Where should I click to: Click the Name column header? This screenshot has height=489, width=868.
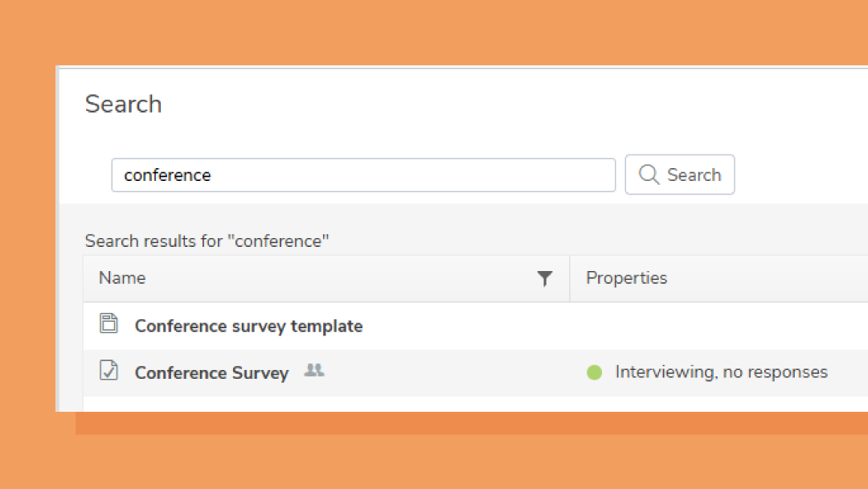121,277
